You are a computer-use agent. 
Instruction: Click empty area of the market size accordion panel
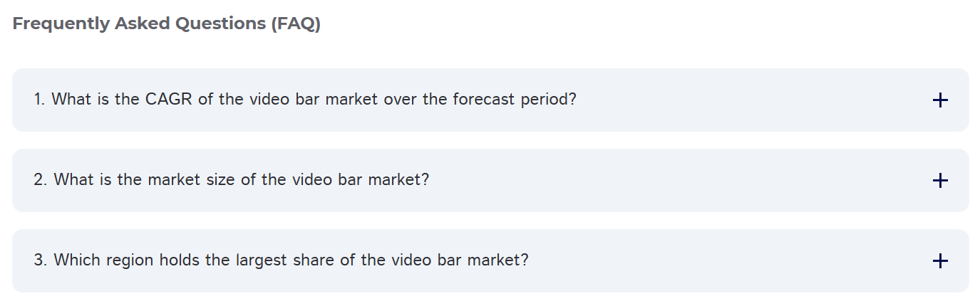click(677, 181)
